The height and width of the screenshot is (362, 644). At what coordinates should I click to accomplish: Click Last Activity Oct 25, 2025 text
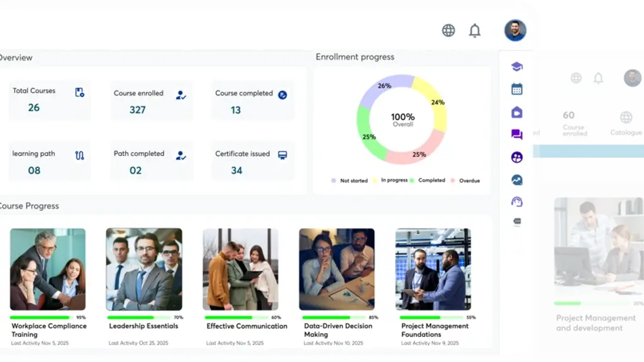[138, 343]
